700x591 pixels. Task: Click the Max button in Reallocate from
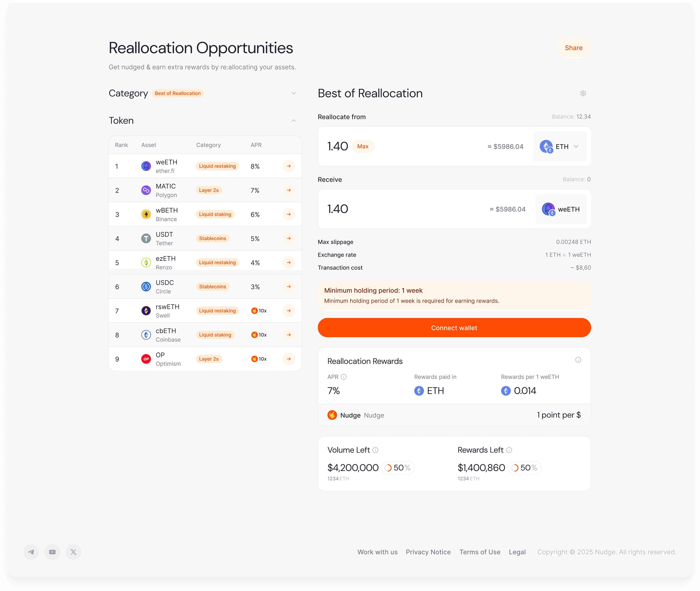(363, 146)
